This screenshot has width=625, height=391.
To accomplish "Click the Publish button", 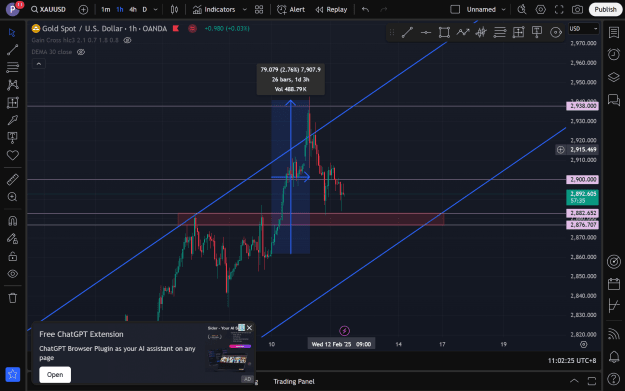I will [x=605, y=10].
